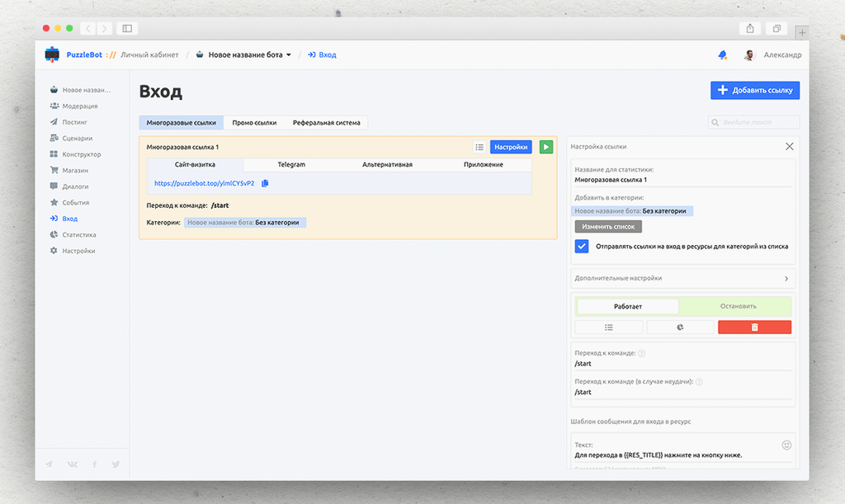
Task: Click the statistics pie chart button
Action: coord(680,327)
